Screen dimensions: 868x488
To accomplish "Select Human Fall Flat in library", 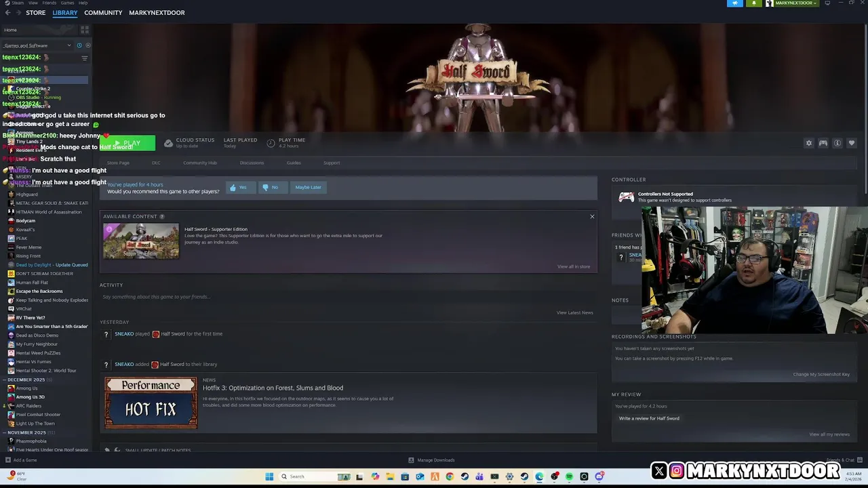I will (32, 283).
